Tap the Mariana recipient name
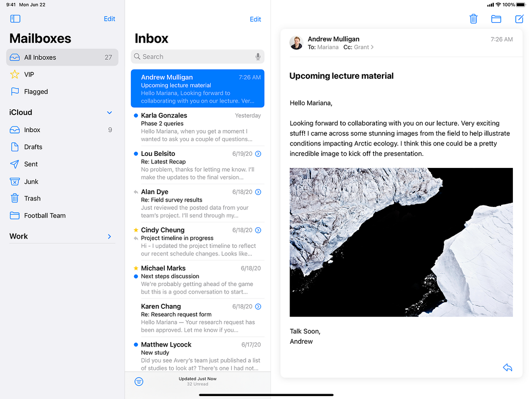532x399 pixels. (x=328, y=47)
